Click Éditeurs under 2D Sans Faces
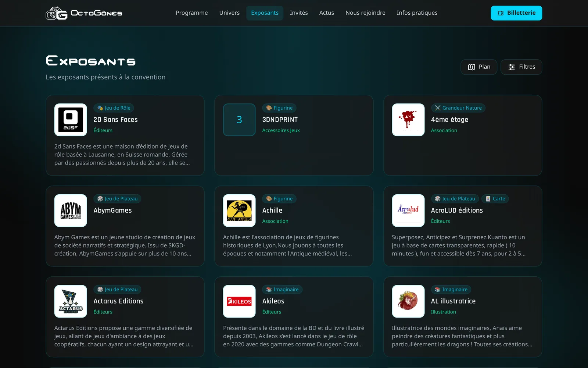The height and width of the screenshot is (368, 588). [x=103, y=130]
